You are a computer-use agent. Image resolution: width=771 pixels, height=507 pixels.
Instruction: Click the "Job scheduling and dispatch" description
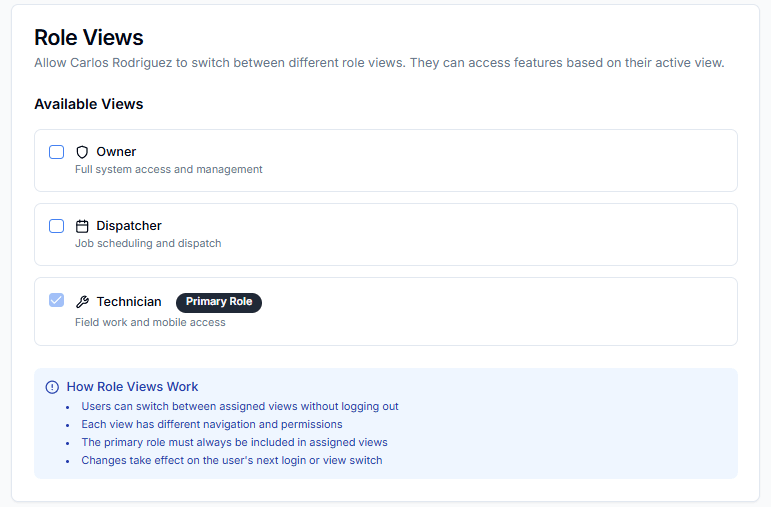coord(148,244)
